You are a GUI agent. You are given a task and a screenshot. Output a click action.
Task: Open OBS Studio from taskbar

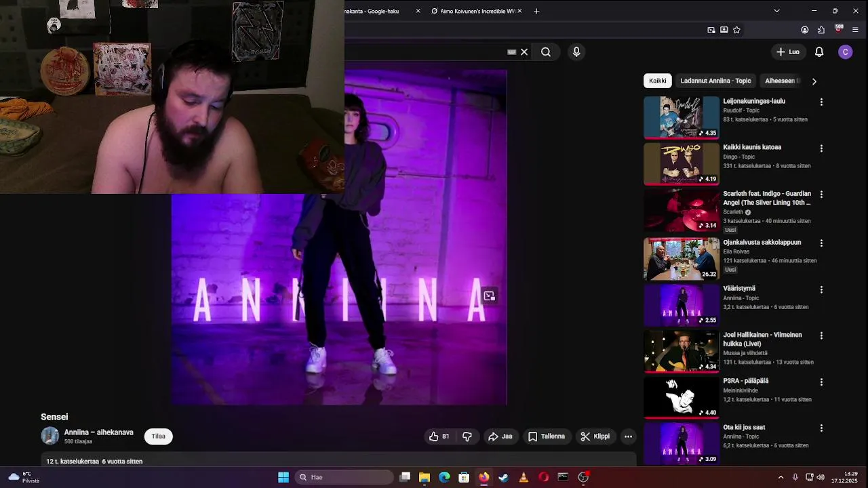(x=583, y=477)
